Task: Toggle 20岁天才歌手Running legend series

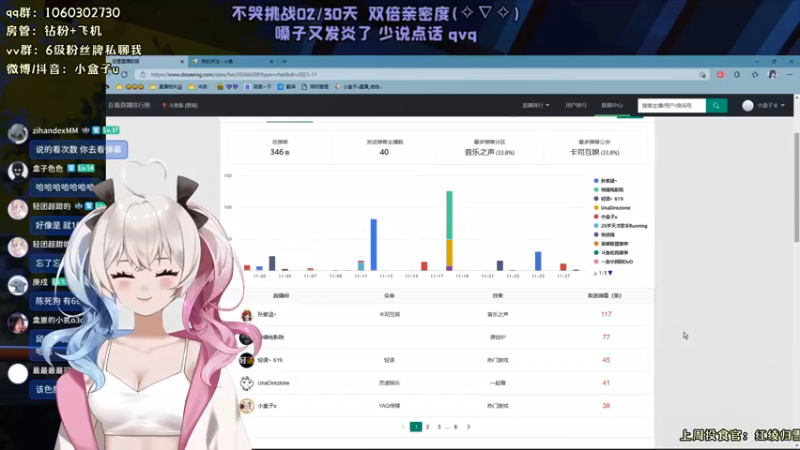Action: (620, 226)
